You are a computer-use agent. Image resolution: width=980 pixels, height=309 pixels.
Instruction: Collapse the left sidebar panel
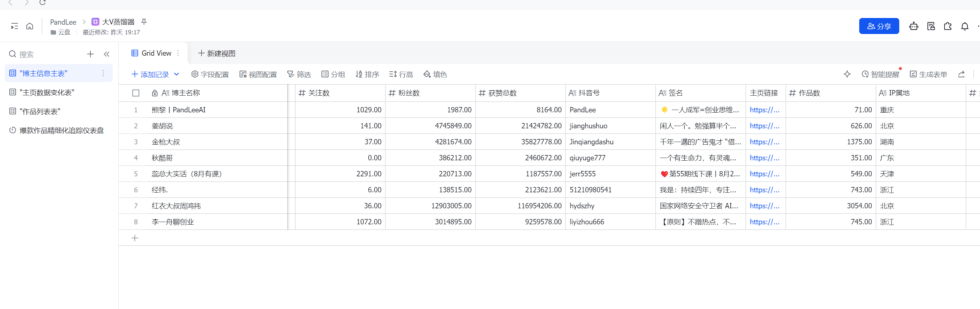coord(106,54)
